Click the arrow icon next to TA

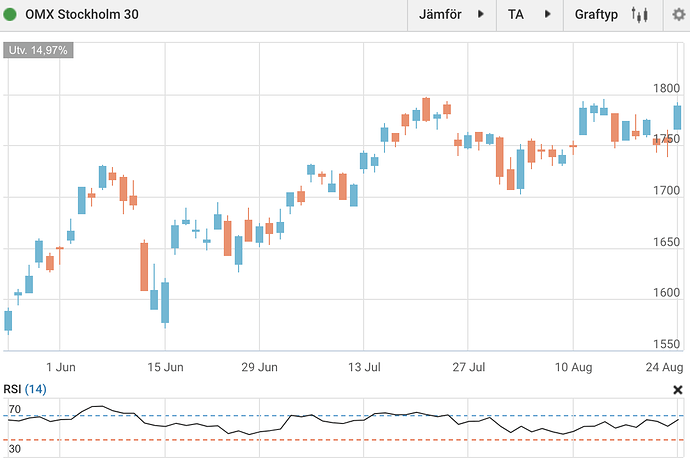tap(546, 16)
